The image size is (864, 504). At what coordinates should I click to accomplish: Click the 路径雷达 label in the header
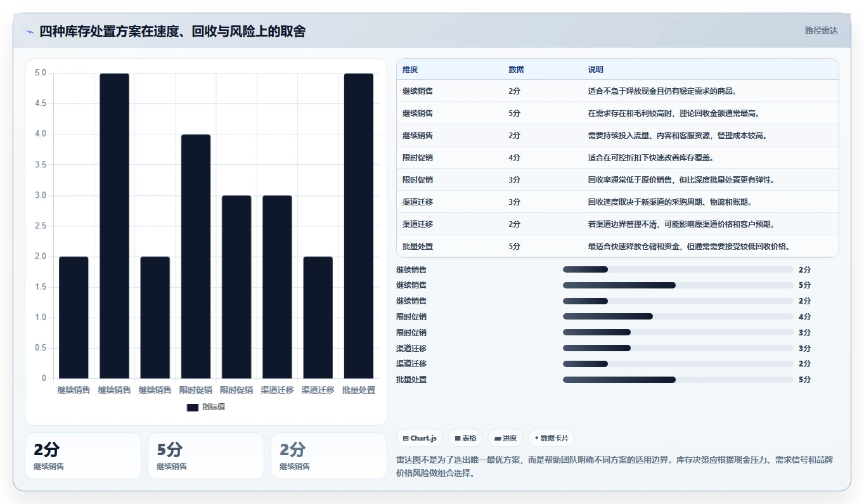(x=822, y=30)
